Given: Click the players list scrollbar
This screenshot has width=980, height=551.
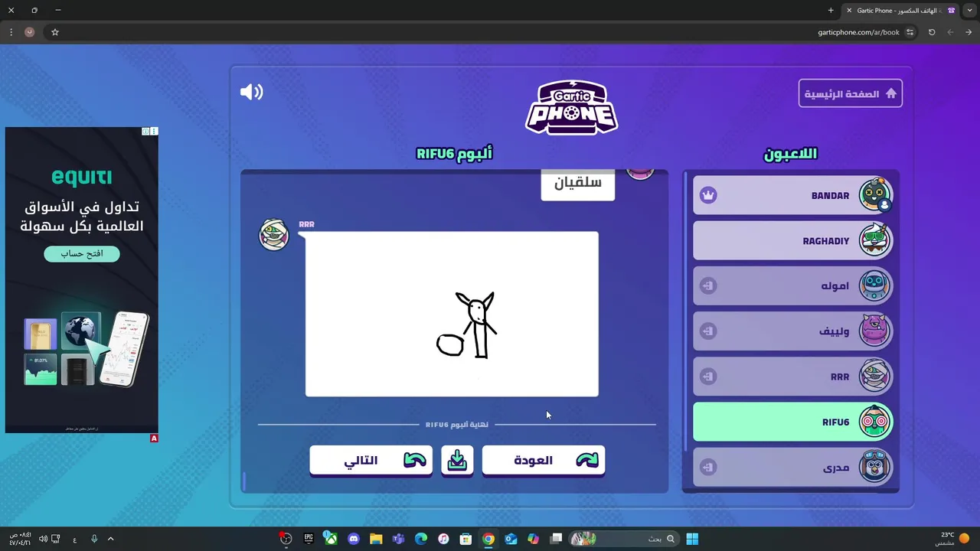Looking at the screenshot, I should coord(686,310).
